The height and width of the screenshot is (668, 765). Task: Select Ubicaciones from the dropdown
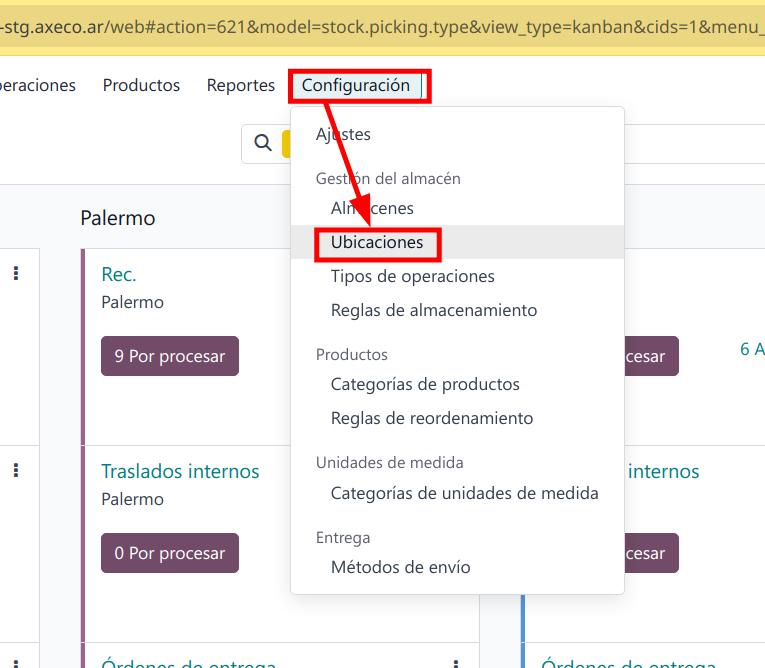coord(377,243)
